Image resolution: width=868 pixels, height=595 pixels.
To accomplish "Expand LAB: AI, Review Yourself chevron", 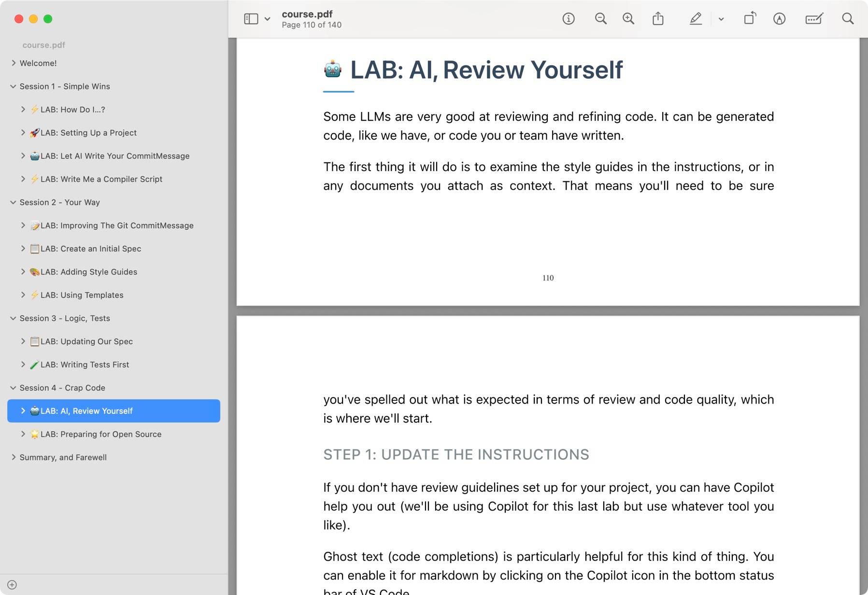I will 23,411.
